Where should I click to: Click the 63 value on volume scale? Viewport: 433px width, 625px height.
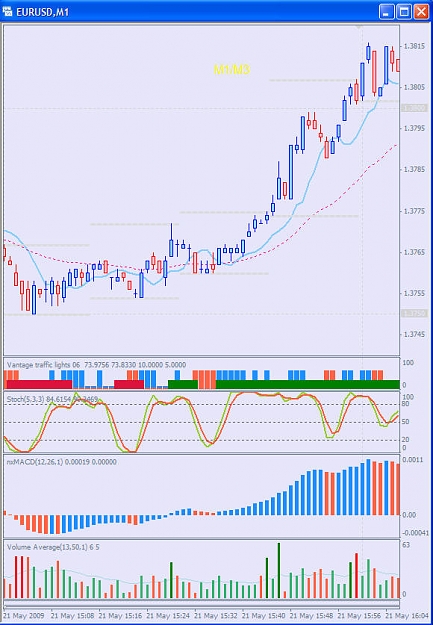406,545
